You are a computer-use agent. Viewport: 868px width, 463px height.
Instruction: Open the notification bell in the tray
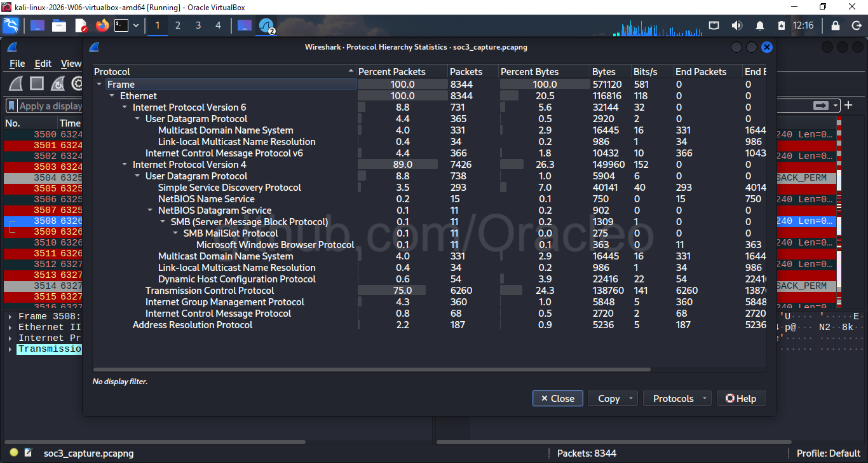coord(759,25)
